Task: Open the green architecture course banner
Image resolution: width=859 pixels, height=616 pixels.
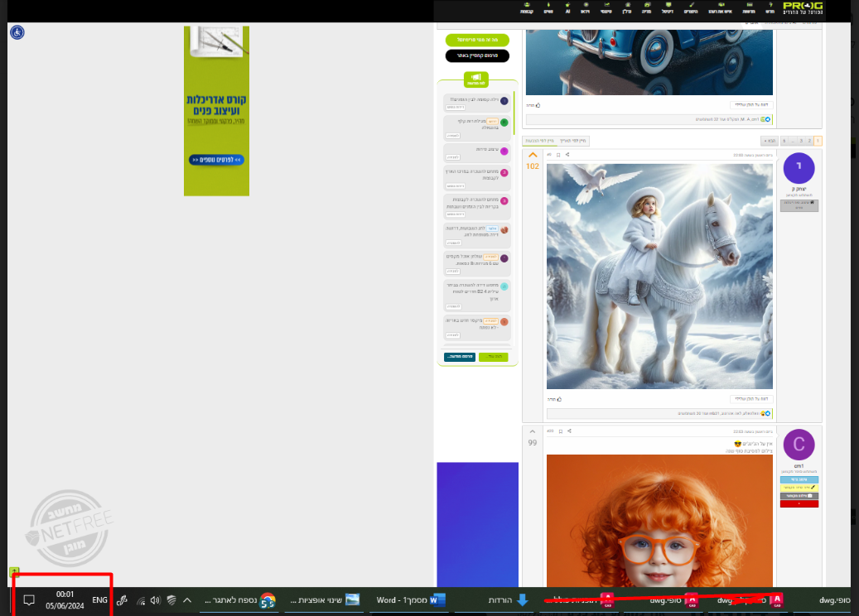Action: pyautogui.click(x=216, y=111)
